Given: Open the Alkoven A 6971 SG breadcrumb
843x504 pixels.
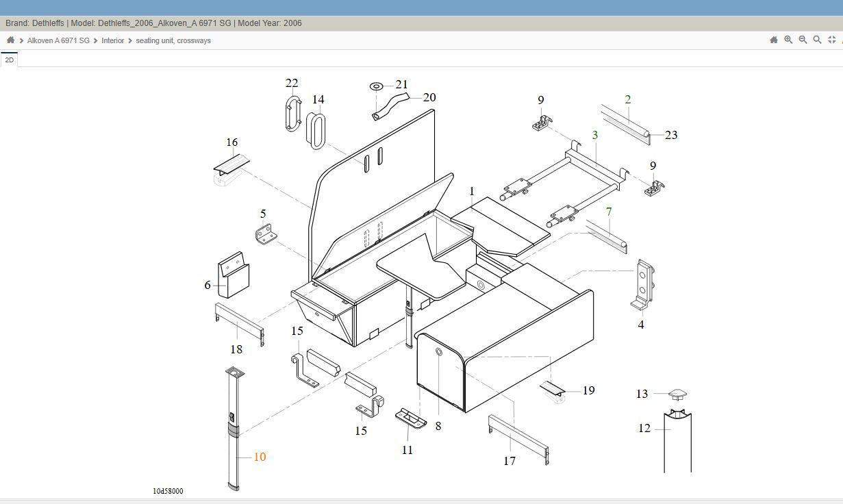Looking at the screenshot, I should point(58,40).
